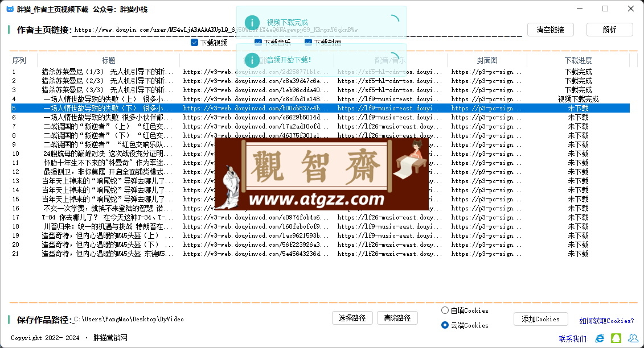The width and height of the screenshot is (644, 348).
Task: Select row titled 猎杀苏莱曼尼（2/3）
Action: tap(321, 81)
